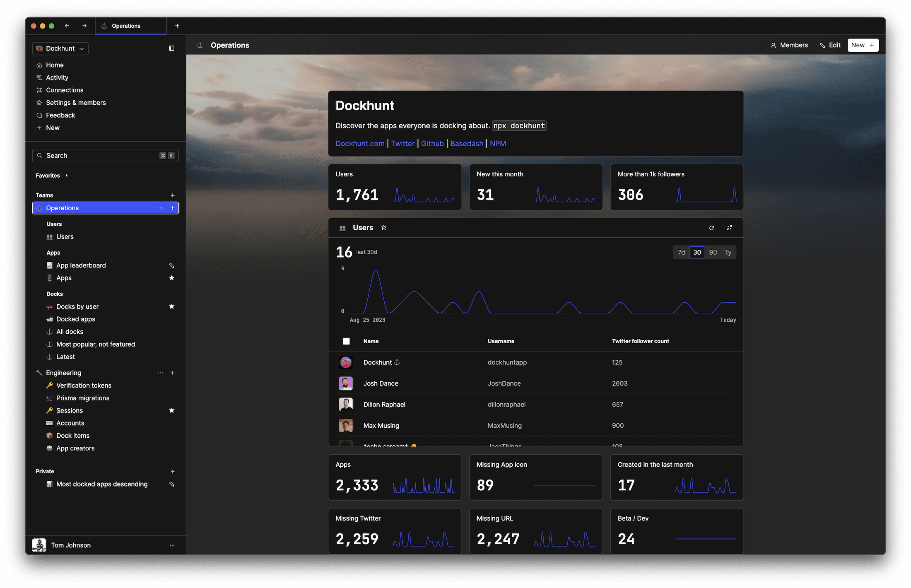Expand the Users panel to fullscreen

pyautogui.click(x=729, y=228)
